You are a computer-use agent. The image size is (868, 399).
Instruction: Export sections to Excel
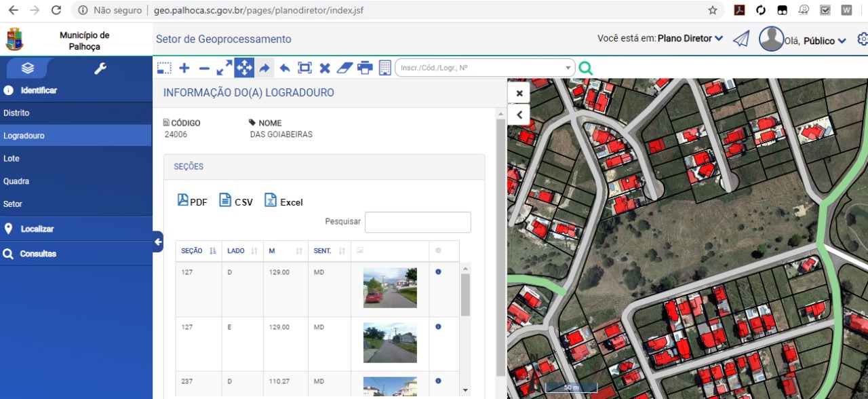tap(283, 201)
